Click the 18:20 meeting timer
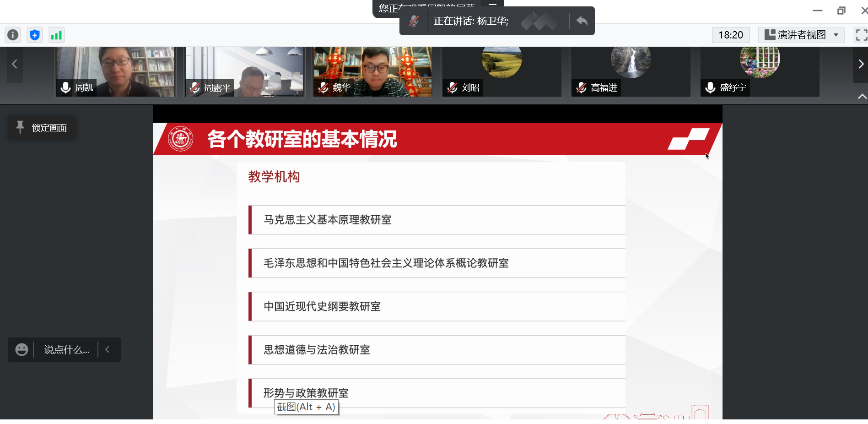 (x=730, y=35)
